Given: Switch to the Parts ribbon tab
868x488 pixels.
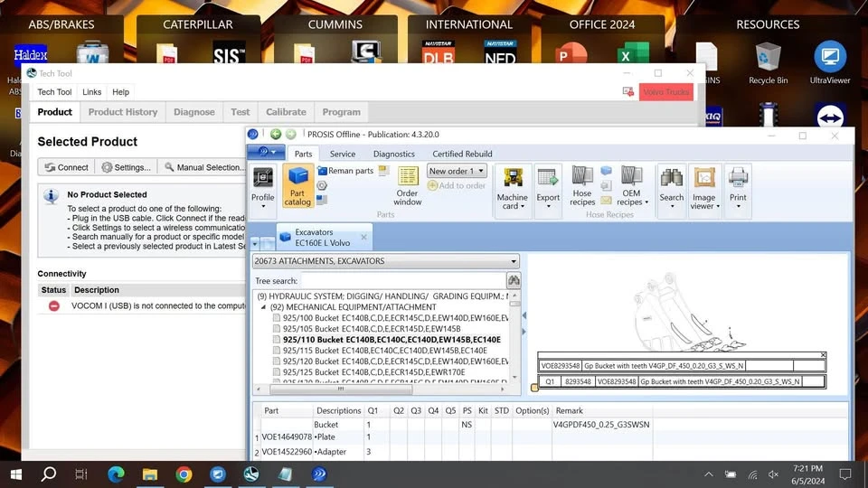Looking at the screenshot, I should point(304,154).
